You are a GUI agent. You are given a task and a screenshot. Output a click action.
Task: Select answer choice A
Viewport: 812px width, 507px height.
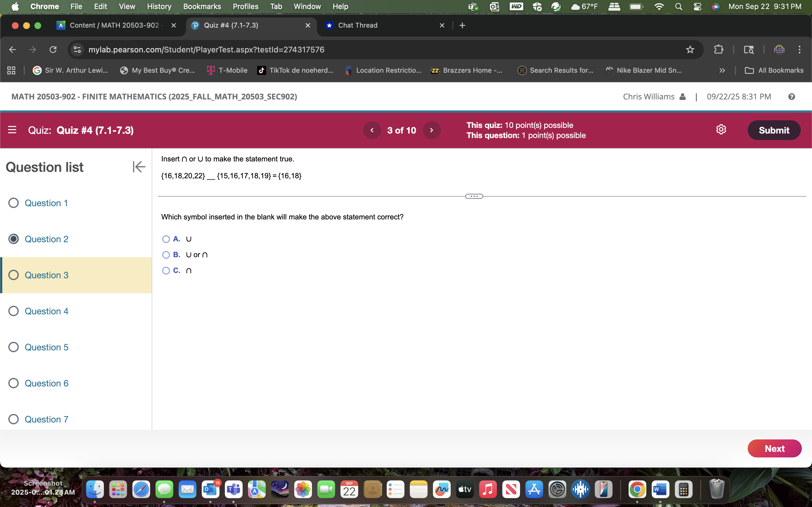tap(166, 239)
